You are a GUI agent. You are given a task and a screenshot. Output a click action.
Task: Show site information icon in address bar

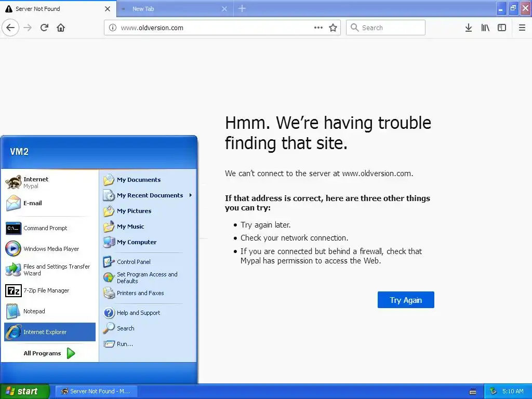[113, 28]
